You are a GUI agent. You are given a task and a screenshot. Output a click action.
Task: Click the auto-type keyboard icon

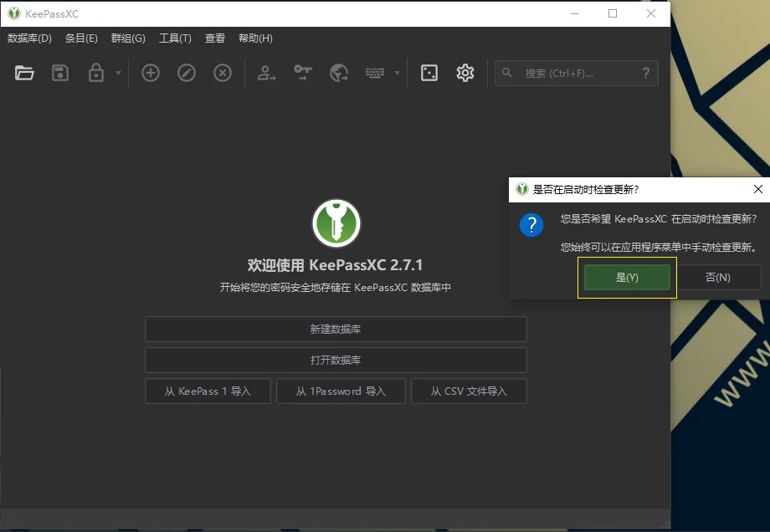[x=375, y=73]
